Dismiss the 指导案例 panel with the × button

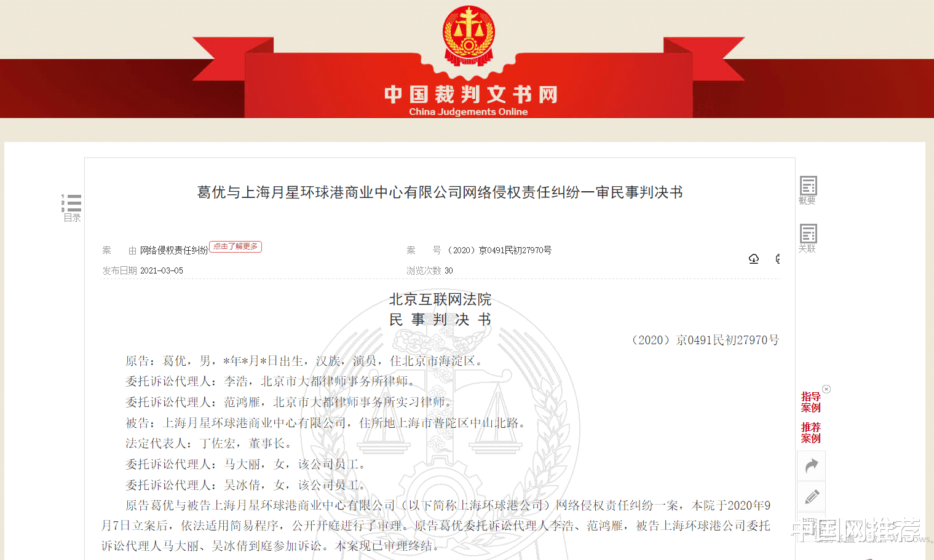tap(826, 388)
